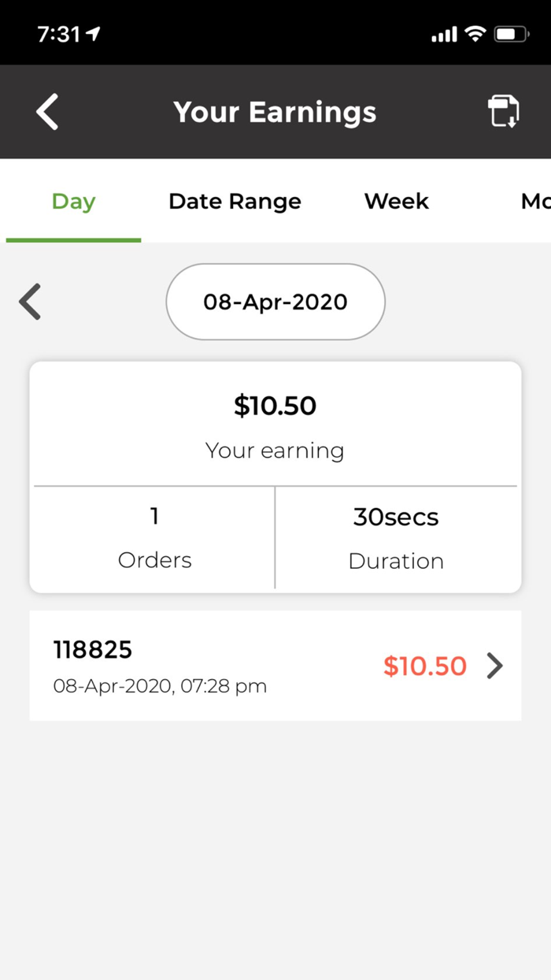Image resolution: width=551 pixels, height=980 pixels.
Task: Tap the export earnings report icon
Action: tap(504, 111)
